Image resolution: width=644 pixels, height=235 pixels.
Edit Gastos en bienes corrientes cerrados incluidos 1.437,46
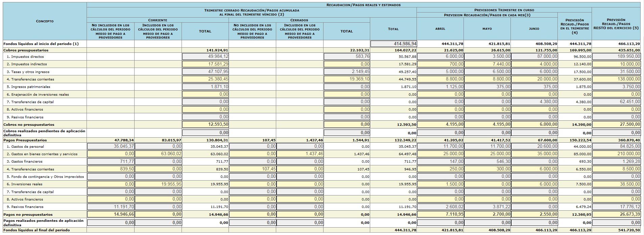point(300,154)
